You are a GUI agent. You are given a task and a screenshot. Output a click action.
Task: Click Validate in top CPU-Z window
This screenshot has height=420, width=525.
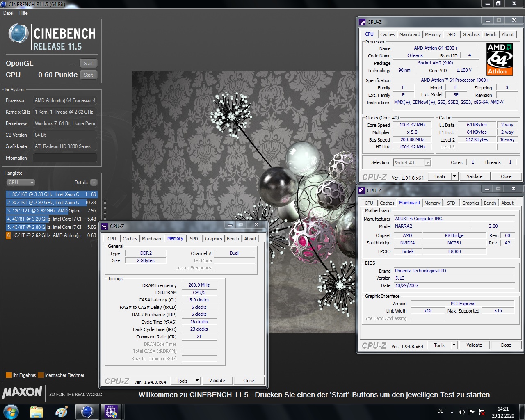(x=475, y=177)
